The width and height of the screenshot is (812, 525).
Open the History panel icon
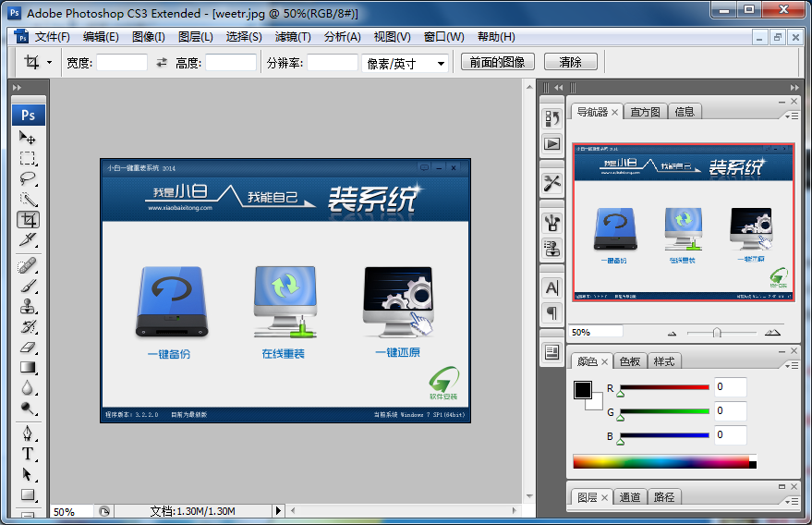pos(552,119)
